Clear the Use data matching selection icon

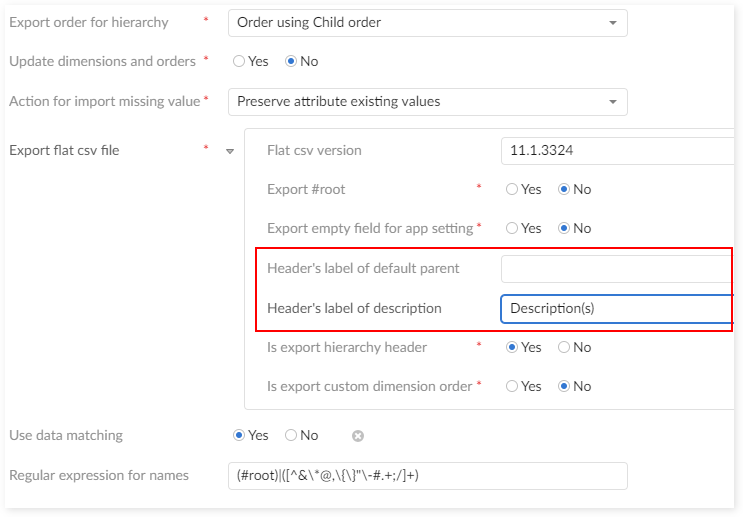point(358,436)
